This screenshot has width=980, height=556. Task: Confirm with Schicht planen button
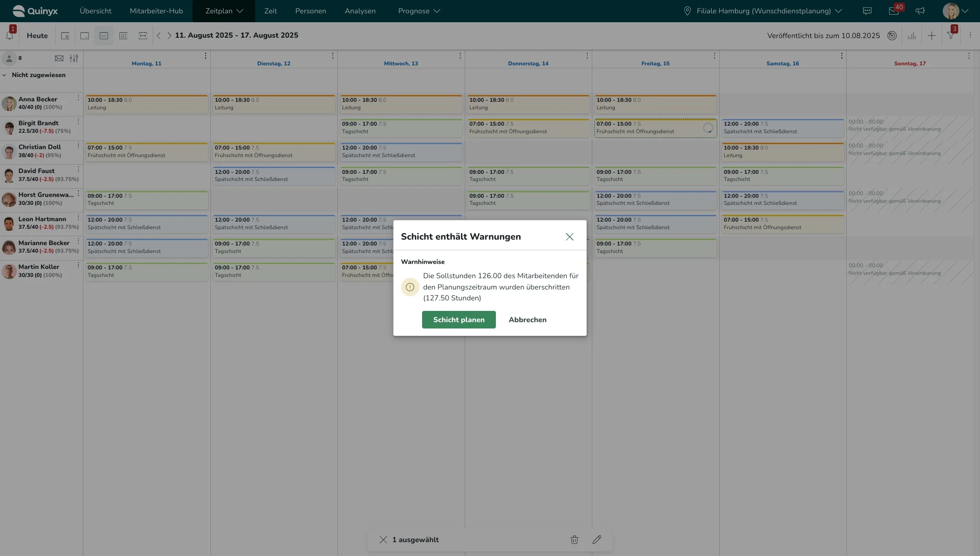459,320
